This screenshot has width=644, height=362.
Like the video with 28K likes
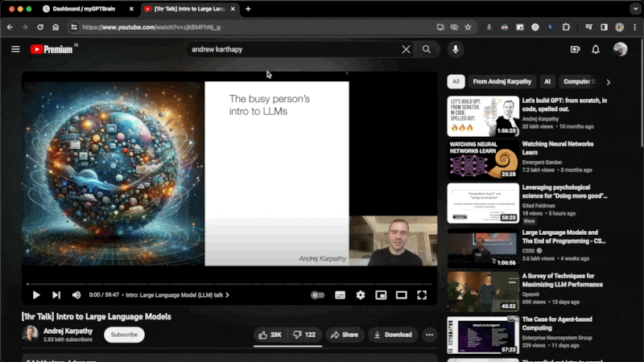[270, 335]
